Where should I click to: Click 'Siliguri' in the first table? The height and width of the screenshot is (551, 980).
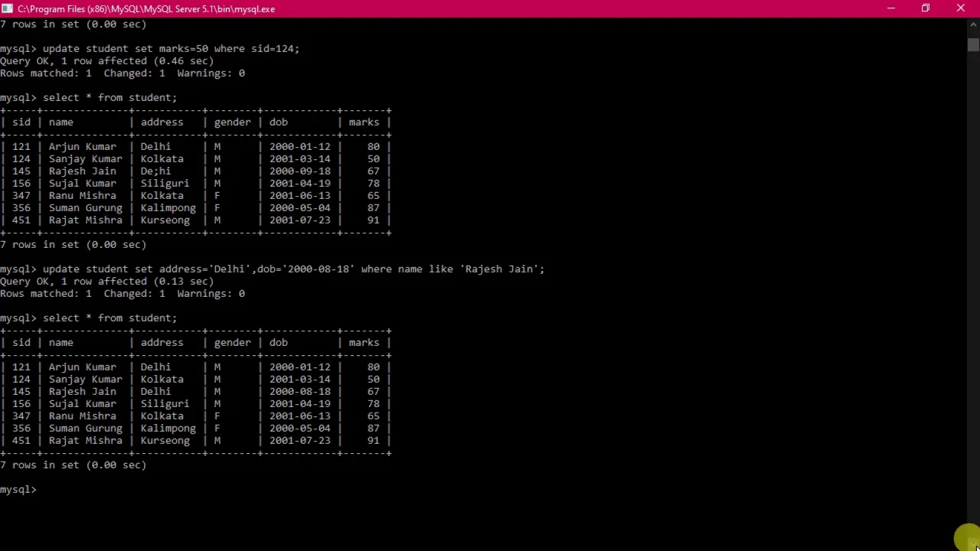click(165, 184)
